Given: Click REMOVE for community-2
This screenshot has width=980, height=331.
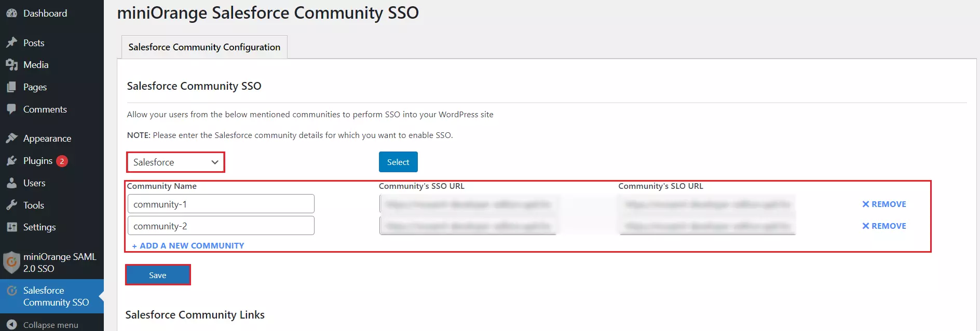Looking at the screenshot, I should 884,226.
